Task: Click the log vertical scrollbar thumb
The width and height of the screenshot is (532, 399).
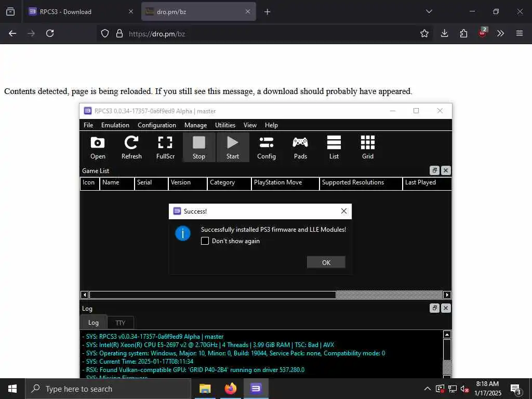Action: [x=447, y=350]
